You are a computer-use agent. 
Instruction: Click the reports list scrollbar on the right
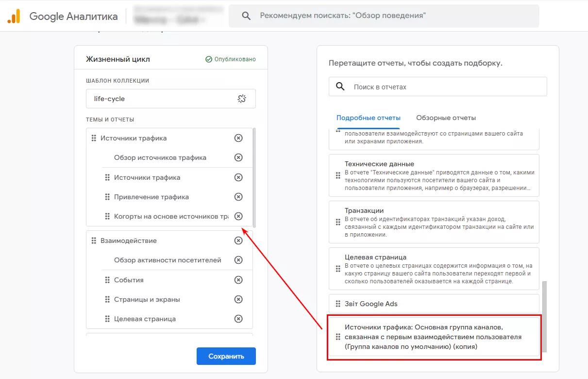click(544, 316)
